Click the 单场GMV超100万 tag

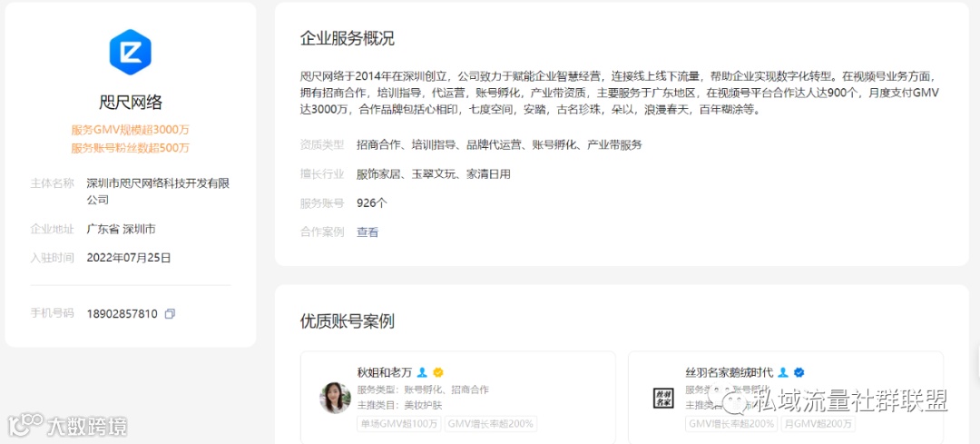(398, 424)
